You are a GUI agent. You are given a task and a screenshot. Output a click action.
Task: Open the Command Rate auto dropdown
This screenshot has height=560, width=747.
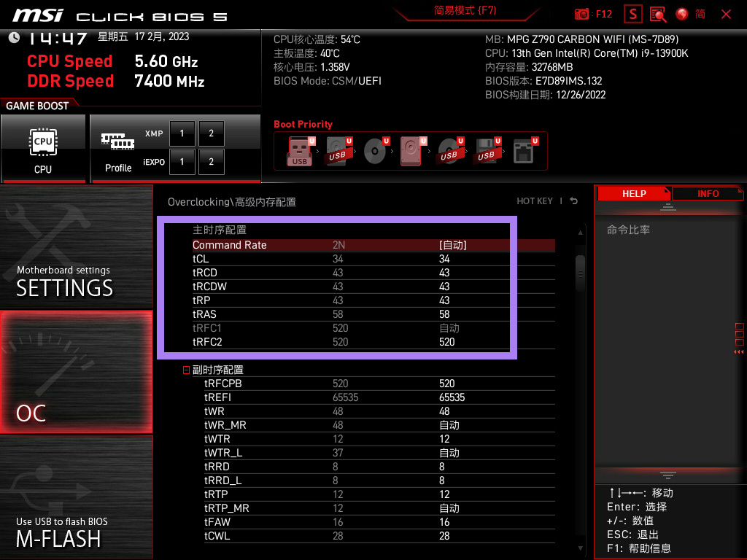pos(452,245)
